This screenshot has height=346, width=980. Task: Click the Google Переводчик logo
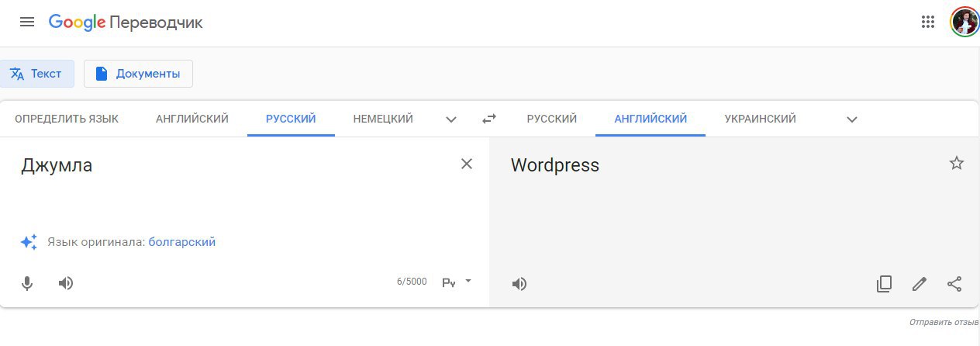point(126,22)
